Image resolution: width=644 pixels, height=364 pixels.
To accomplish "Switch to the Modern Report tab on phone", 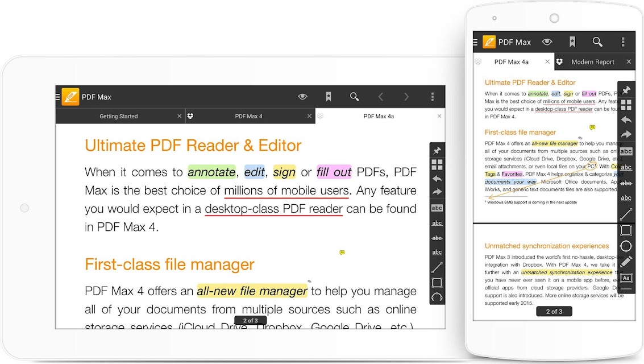I will click(x=593, y=62).
